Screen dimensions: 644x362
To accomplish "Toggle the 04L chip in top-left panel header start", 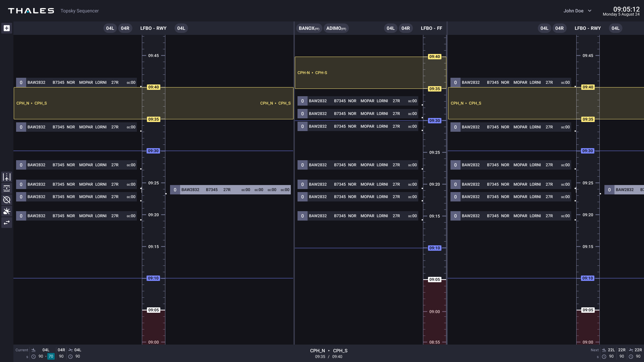I will (110, 28).
